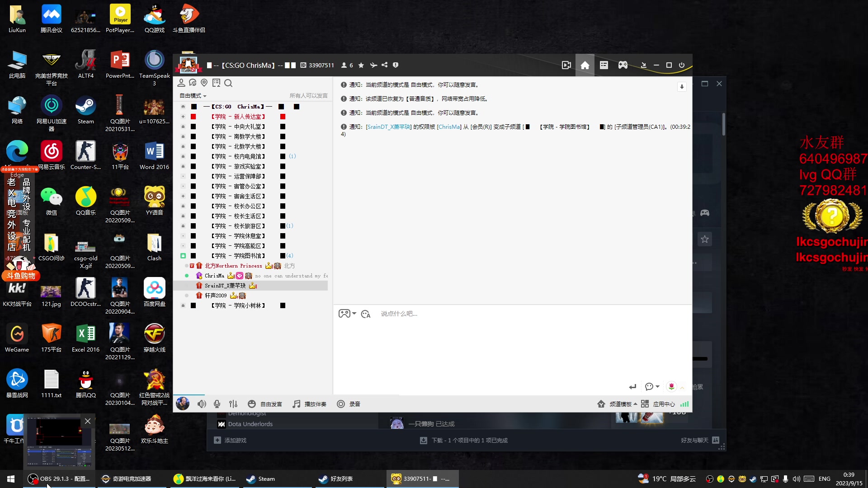868x488 pixels.
Task: Toggle 自由发言 free speaking mode
Action: pyautogui.click(x=265, y=404)
